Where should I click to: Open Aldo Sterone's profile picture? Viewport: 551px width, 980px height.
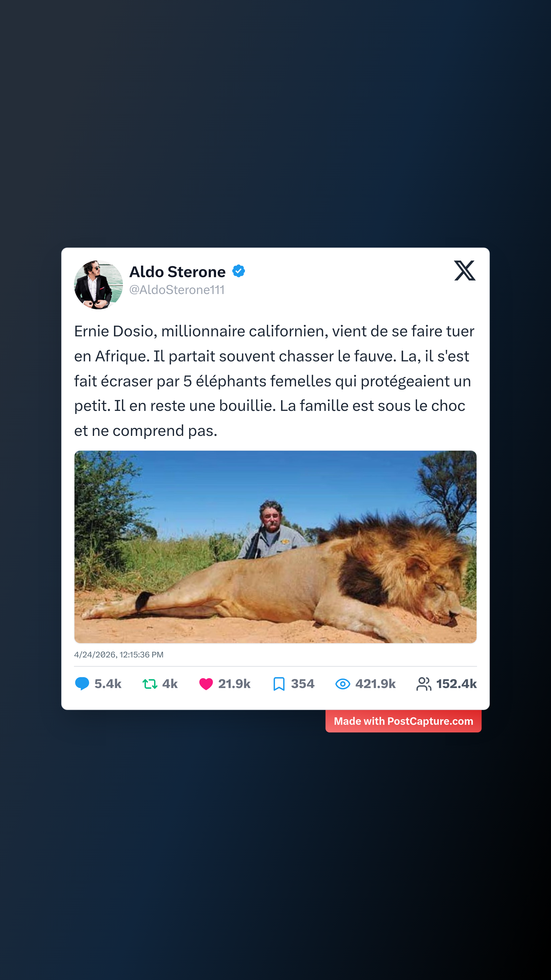pyautogui.click(x=98, y=285)
